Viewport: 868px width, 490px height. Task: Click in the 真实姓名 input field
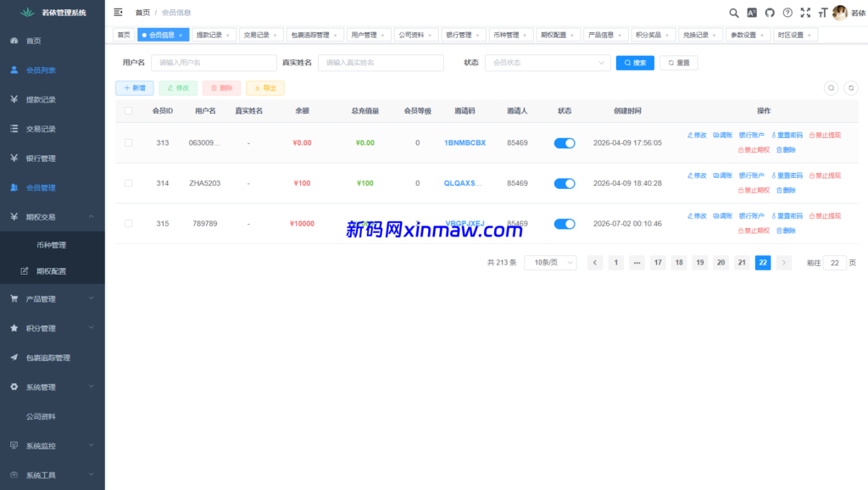coord(381,63)
